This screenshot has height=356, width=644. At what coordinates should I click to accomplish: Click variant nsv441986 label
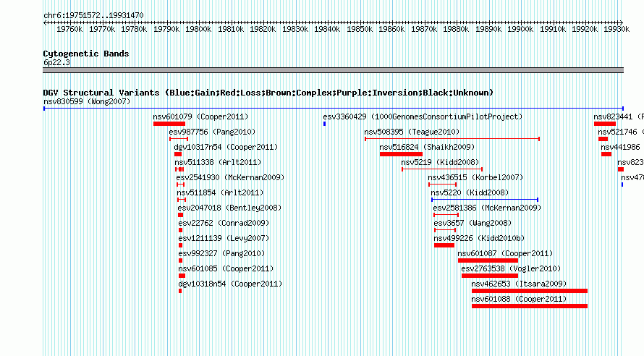(620, 147)
